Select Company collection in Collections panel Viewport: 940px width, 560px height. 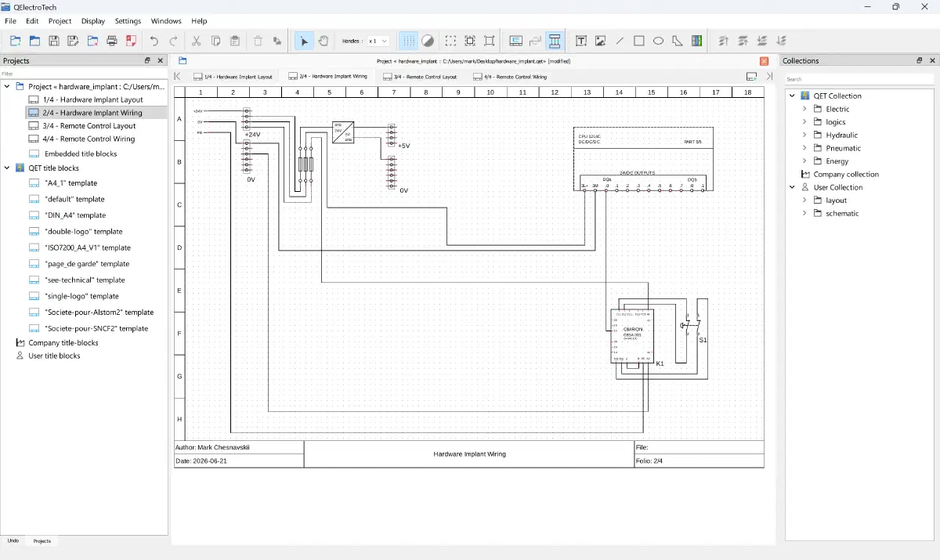click(x=846, y=174)
